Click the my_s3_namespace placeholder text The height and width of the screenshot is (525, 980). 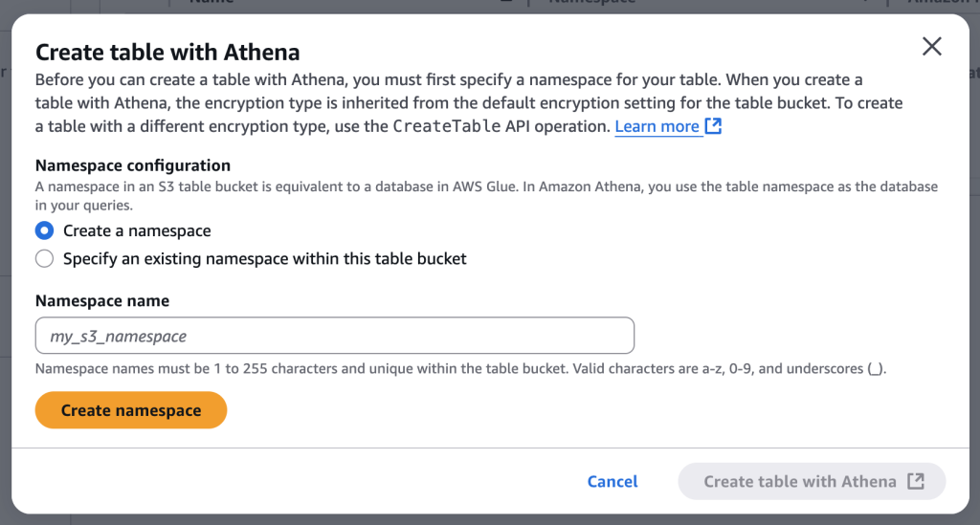(118, 337)
